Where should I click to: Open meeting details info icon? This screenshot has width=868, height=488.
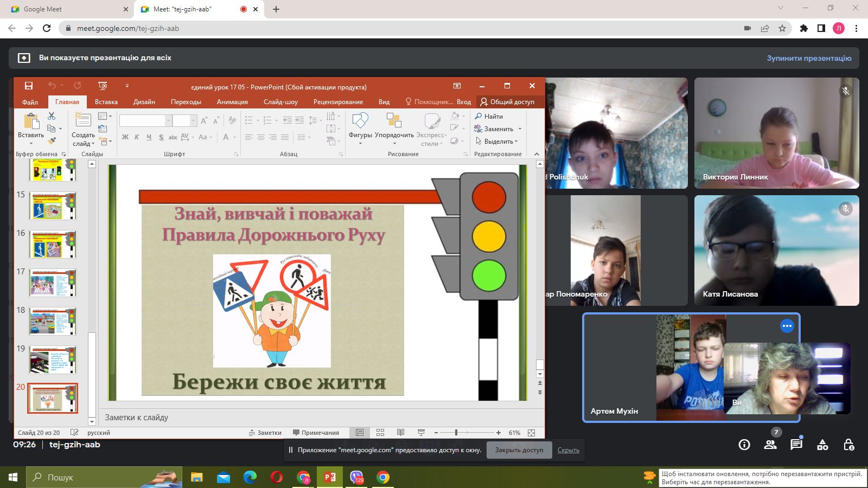[x=744, y=445]
